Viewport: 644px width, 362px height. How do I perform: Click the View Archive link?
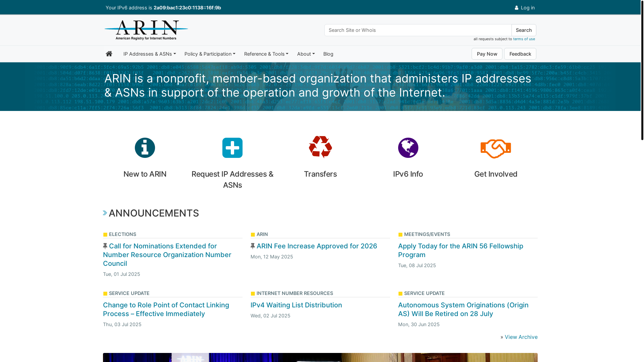pyautogui.click(x=521, y=337)
